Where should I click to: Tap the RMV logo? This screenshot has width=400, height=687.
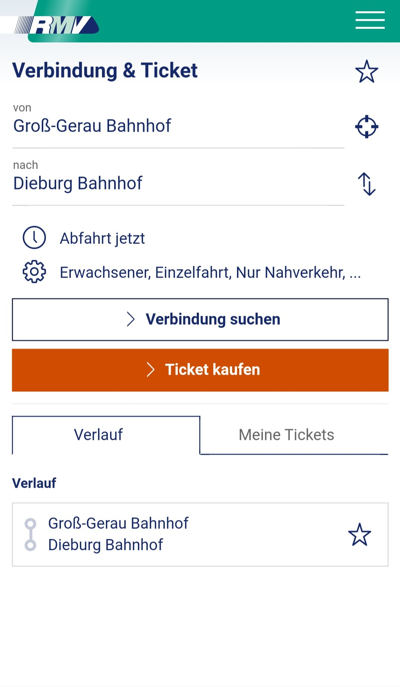point(57,25)
